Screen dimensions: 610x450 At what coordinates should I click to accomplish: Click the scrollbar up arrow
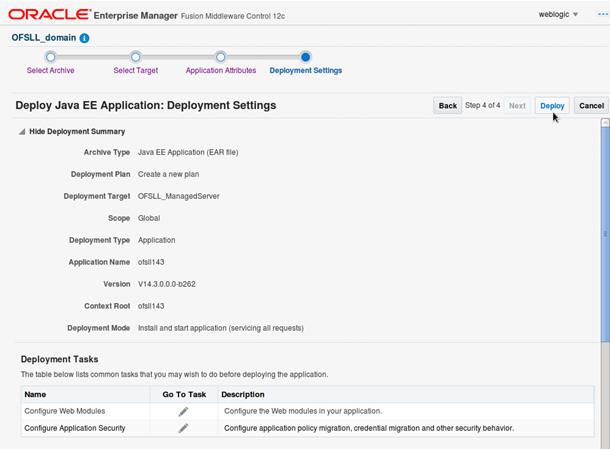pos(605,123)
